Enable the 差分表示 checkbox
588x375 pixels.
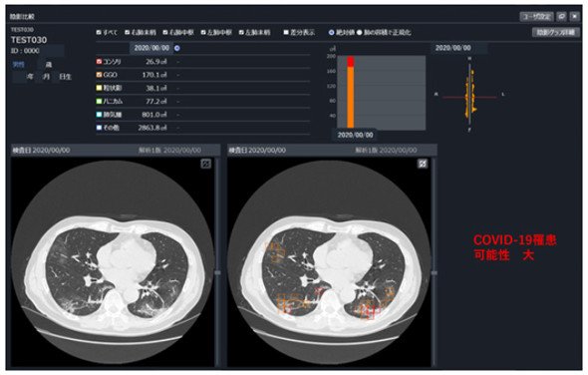pyautogui.click(x=286, y=33)
